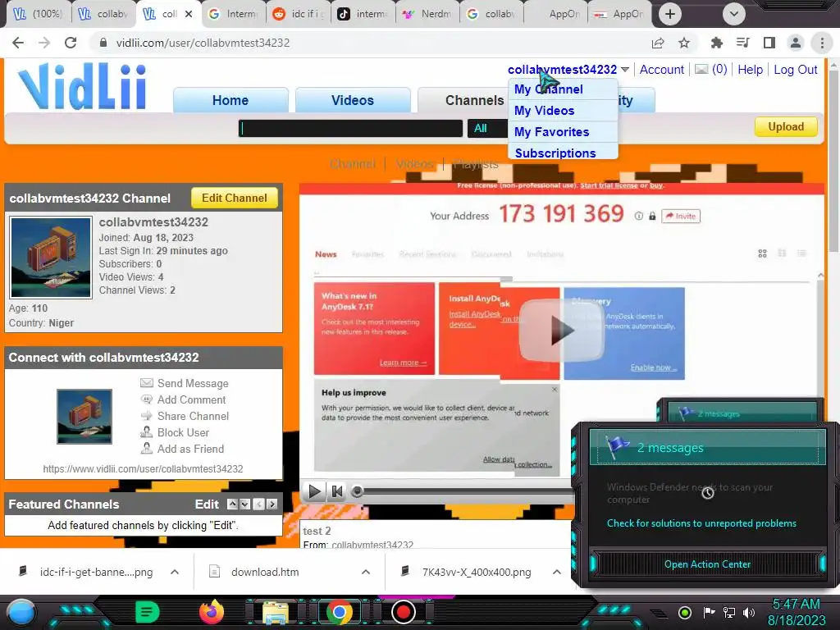Bookmark this page with star icon
This screenshot has height=630, width=840.
pyautogui.click(x=684, y=43)
